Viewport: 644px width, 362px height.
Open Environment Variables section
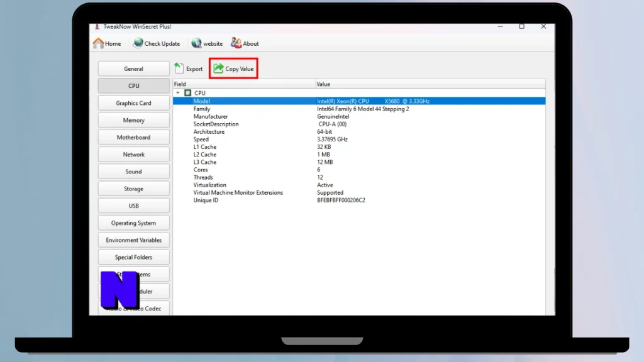click(x=133, y=240)
